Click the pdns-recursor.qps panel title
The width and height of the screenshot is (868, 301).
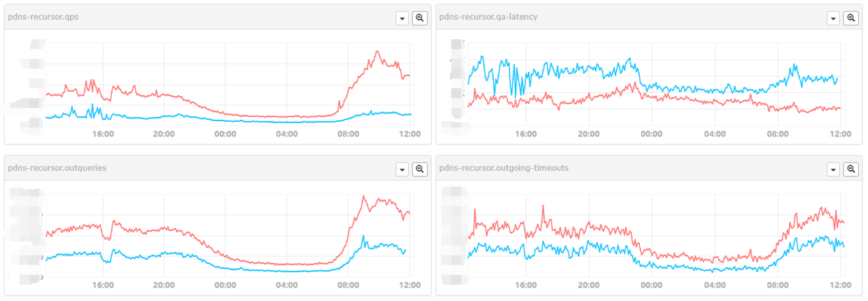click(43, 17)
